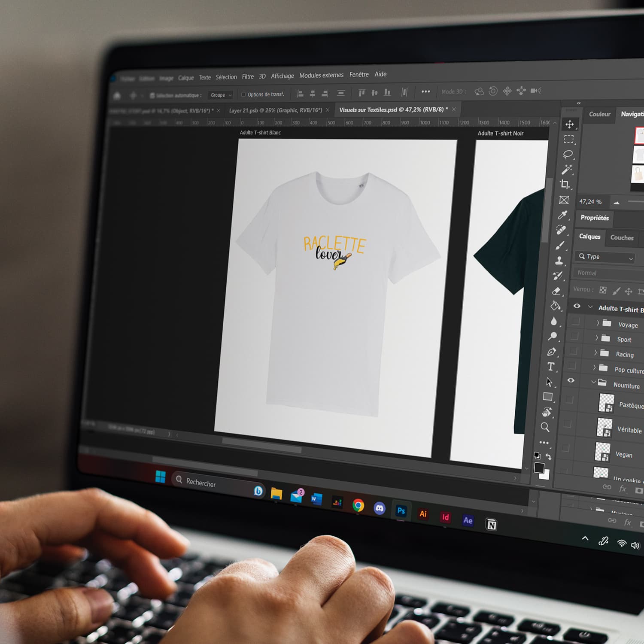Image resolution: width=644 pixels, height=644 pixels.
Task: Click the lock image pixels brush icon
Action: [x=616, y=291]
